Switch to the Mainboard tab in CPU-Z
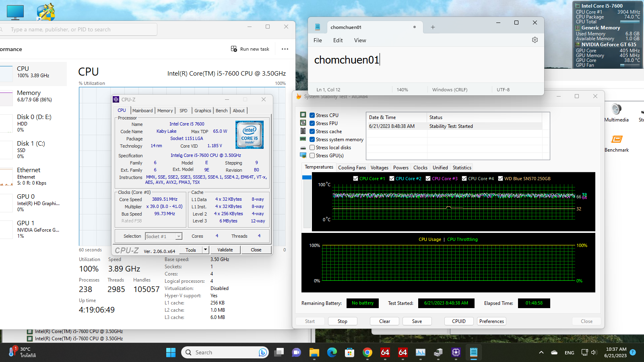The width and height of the screenshot is (644, 362). 142,111
